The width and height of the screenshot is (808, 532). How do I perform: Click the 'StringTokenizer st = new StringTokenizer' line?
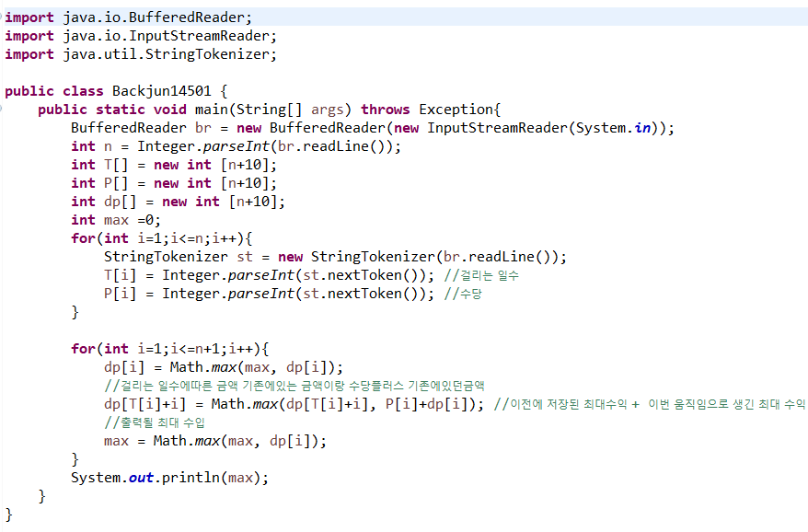[335, 257]
